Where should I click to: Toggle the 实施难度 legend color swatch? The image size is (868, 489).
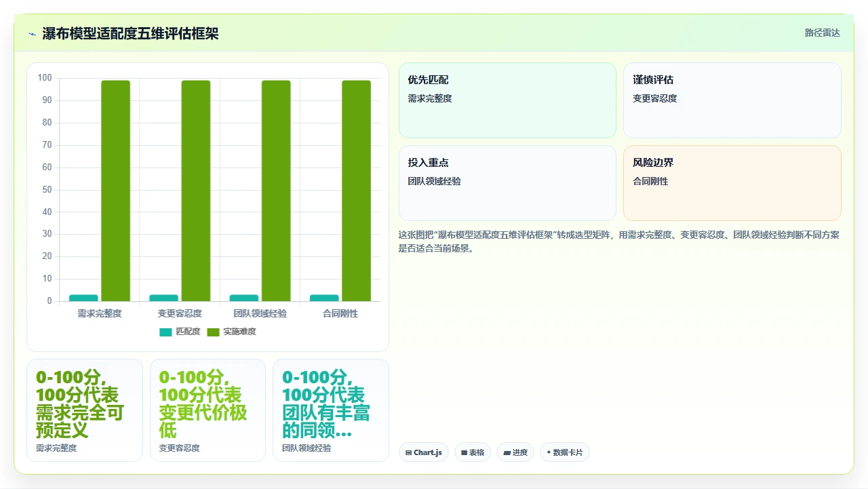(213, 332)
